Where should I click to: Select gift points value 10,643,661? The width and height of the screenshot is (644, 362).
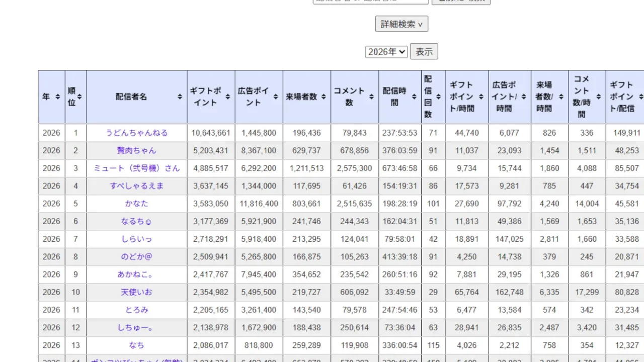(x=211, y=133)
